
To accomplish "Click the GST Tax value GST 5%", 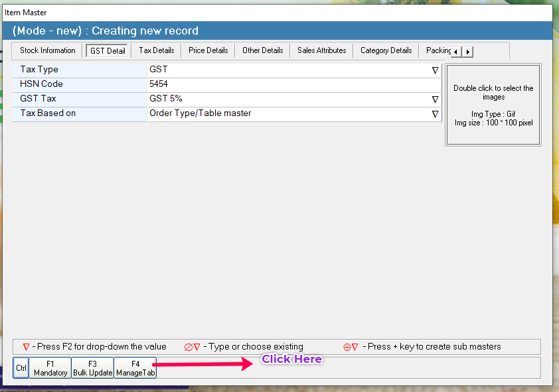I will pyautogui.click(x=166, y=99).
